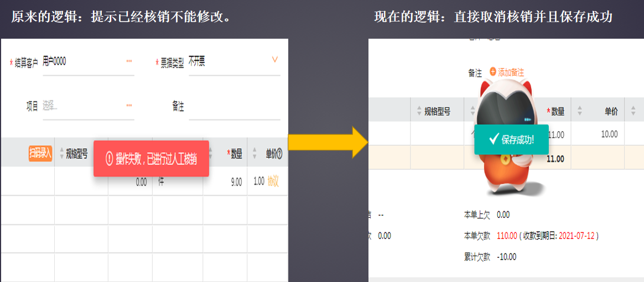Click the 项目 选择.. field
Image resolution: width=644 pixels, height=282 pixels.
click(x=89, y=106)
